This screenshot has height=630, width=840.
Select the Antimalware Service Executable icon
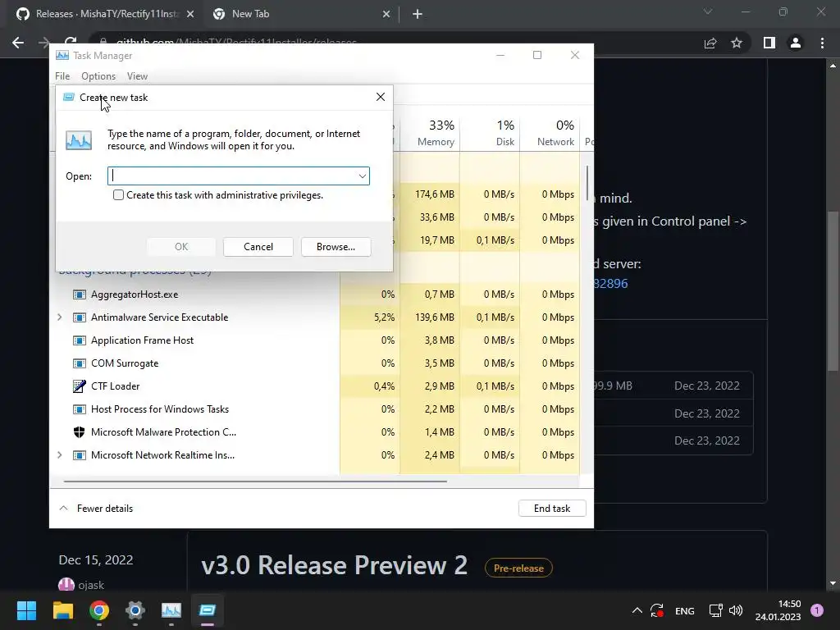pos(80,317)
